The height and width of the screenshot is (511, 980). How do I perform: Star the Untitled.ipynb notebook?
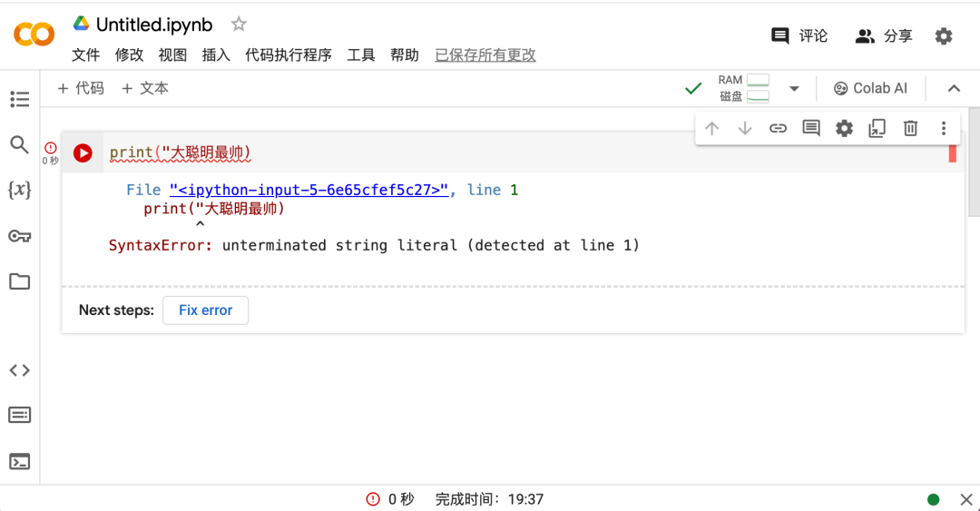click(239, 25)
